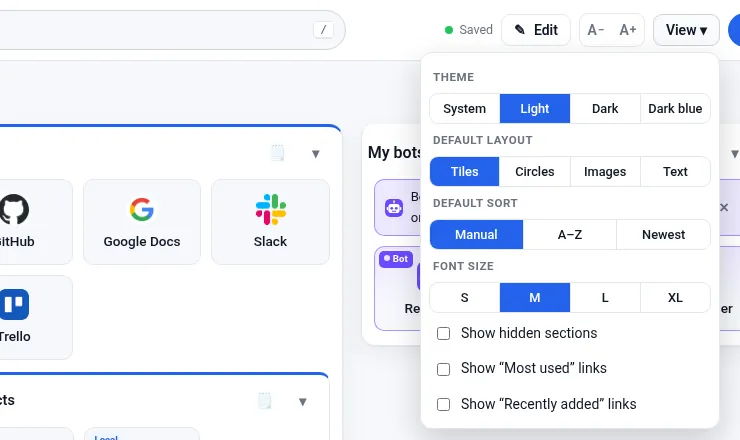Image resolution: width=740 pixels, height=440 pixels.
Task: Open the Slack tile
Action: [x=270, y=222]
